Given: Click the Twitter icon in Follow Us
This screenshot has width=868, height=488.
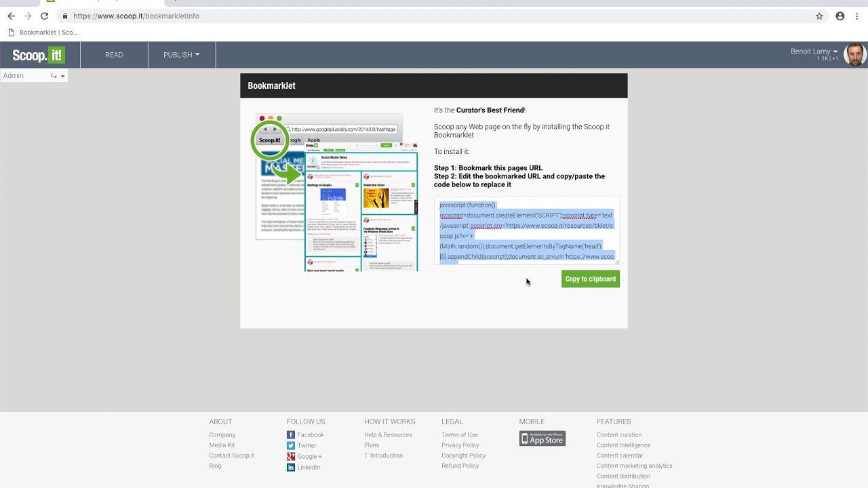Looking at the screenshot, I should tap(291, 446).
